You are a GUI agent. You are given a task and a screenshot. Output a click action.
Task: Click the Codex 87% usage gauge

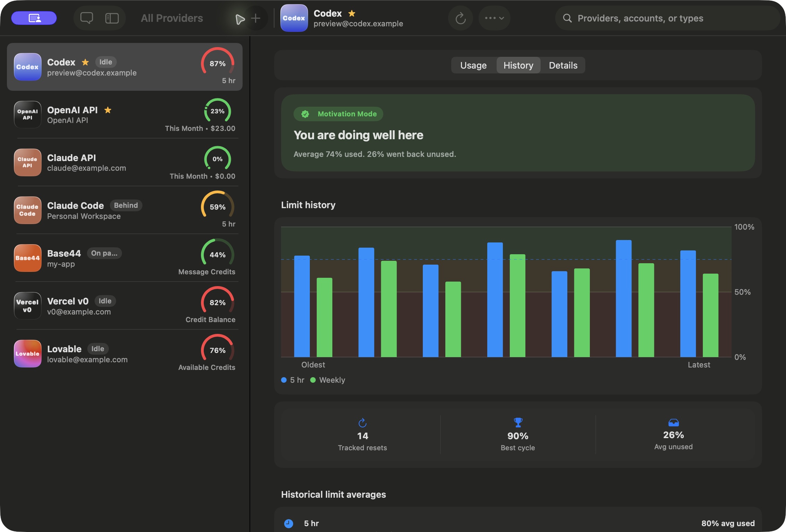(218, 63)
